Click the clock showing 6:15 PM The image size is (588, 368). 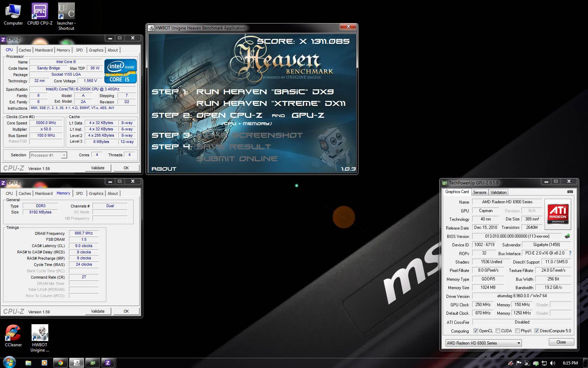pos(570,363)
